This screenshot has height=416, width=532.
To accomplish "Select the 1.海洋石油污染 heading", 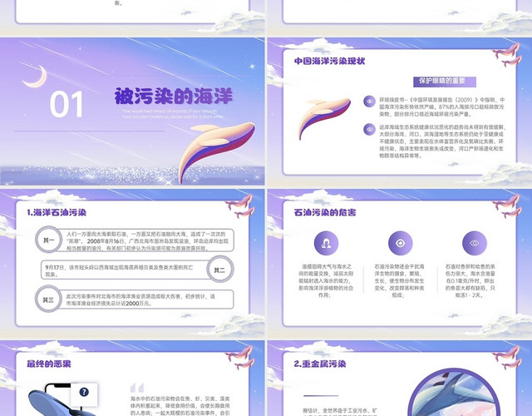I will click(57, 213).
